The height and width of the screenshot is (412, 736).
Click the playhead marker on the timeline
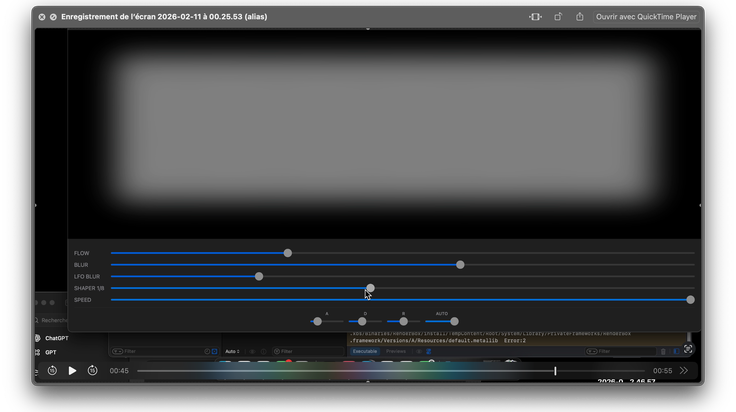[555, 371]
